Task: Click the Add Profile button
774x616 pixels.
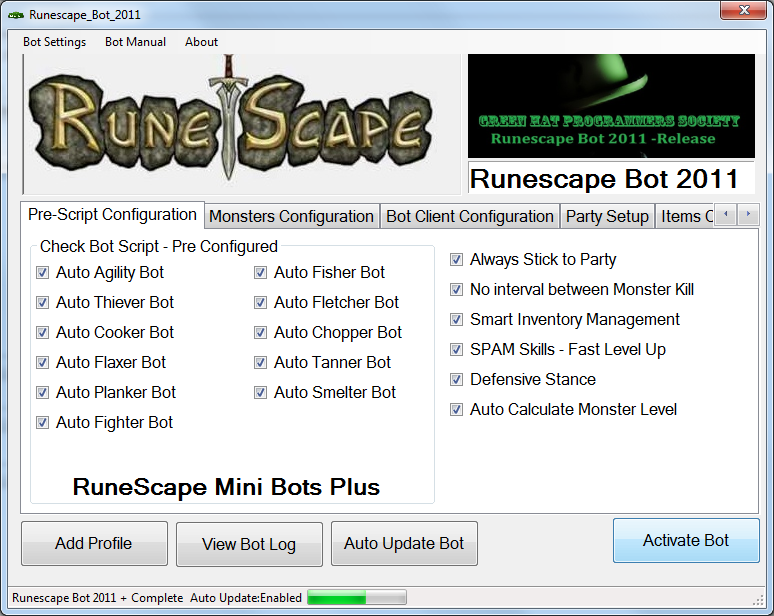Action: click(x=94, y=543)
